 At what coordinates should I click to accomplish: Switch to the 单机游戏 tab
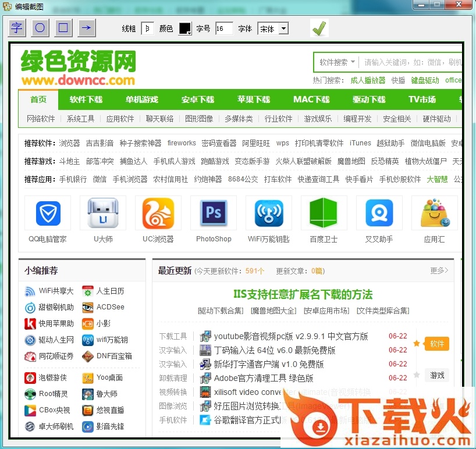click(x=142, y=99)
